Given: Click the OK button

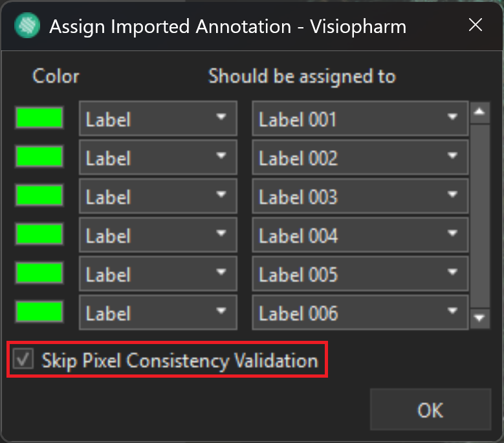Looking at the screenshot, I should click(x=430, y=410).
